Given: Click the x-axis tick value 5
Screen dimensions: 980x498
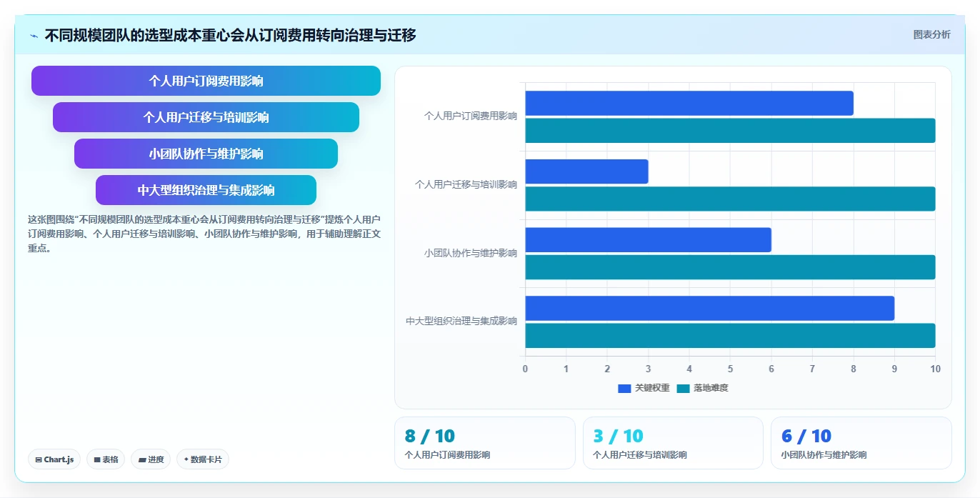Looking at the screenshot, I should pyautogui.click(x=730, y=369).
